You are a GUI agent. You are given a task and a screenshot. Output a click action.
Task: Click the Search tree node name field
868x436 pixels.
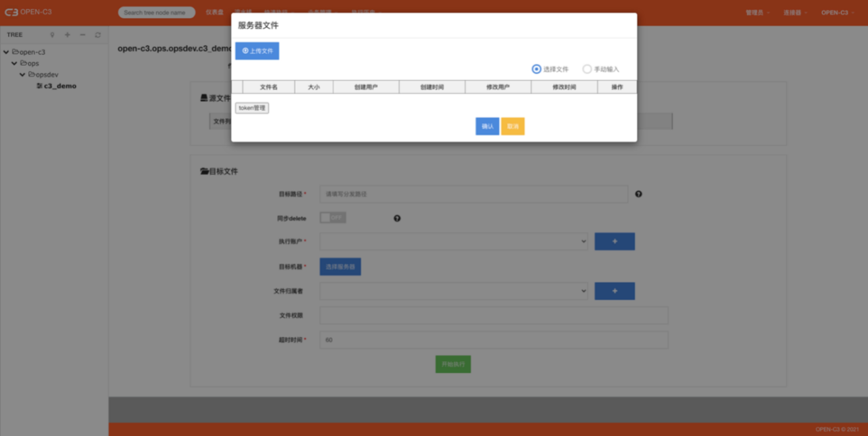[156, 13]
